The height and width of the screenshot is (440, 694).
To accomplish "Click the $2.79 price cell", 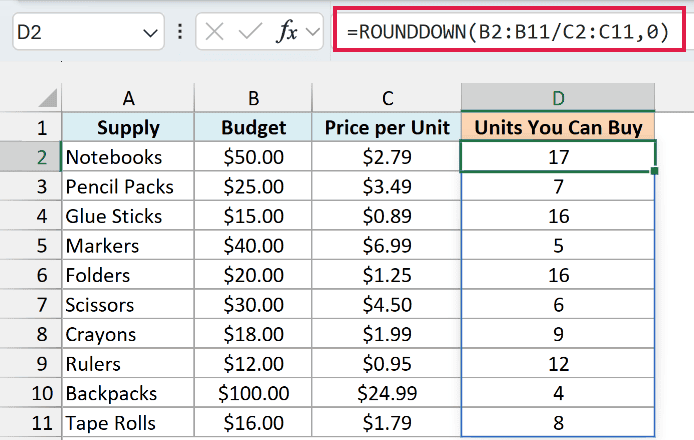I will (387, 157).
